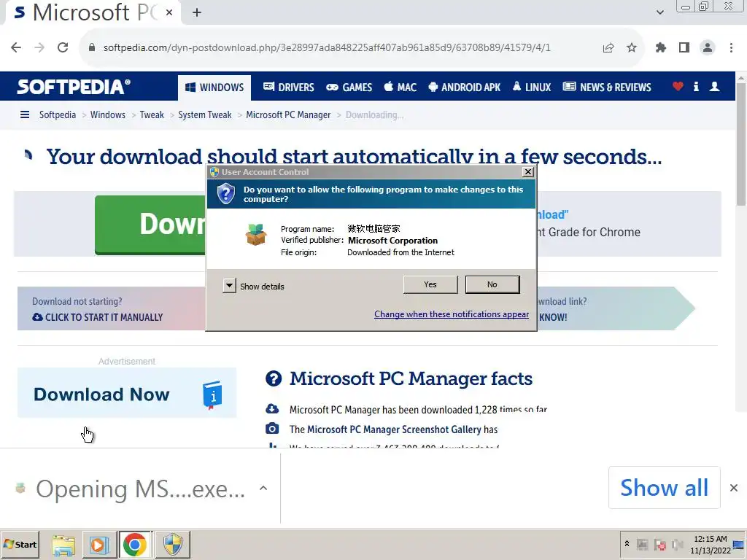Click the forward navigation arrow
Viewport: 747px width, 560px height.
pos(39,47)
